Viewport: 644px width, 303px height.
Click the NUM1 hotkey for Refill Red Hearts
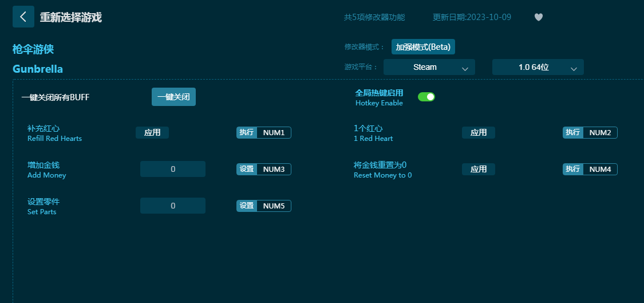(274, 132)
